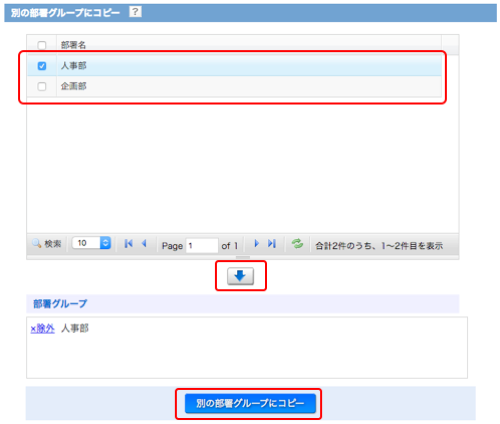Click the page number input field
This screenshot has width=500, height=424.
tap(202, 246)
